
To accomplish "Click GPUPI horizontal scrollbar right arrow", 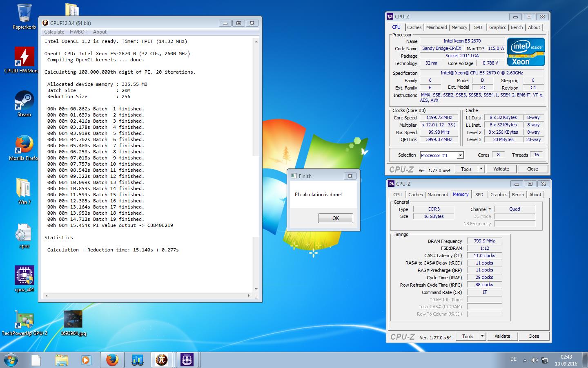I will click(x=249, y=296).
